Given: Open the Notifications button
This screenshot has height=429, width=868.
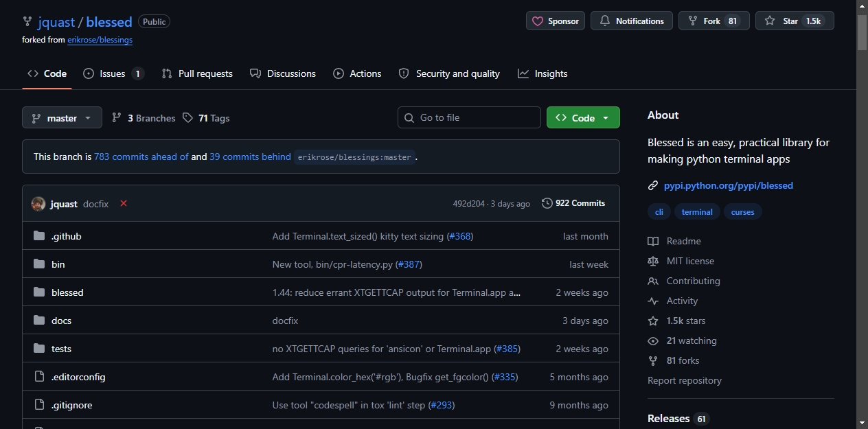Looking at the screenshot, I should tap(632, 21).
